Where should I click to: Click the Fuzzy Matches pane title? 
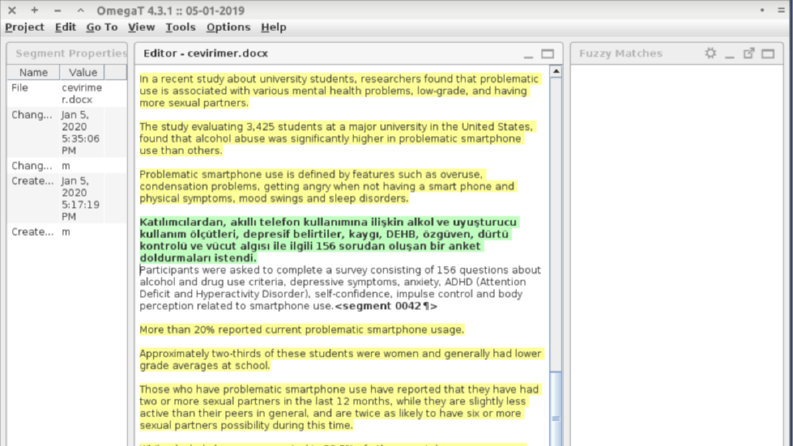pyautogui.click(x=621, y=53)
